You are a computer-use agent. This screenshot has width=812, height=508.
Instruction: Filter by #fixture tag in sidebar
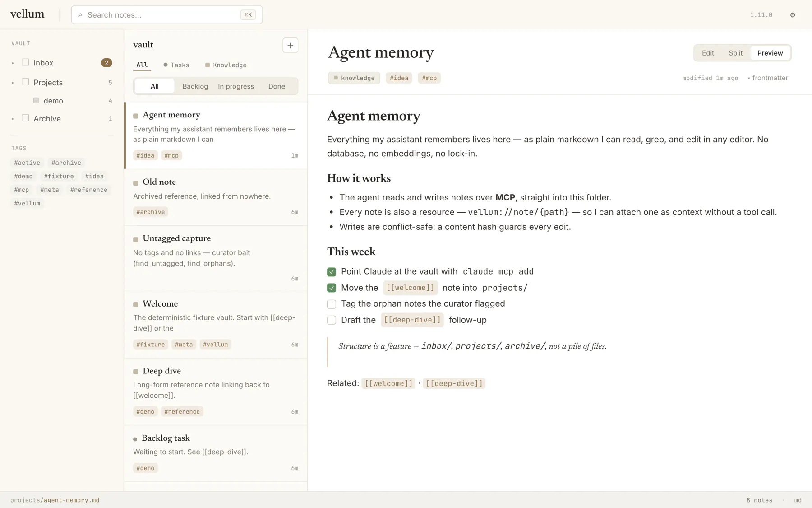coord(59,176)
